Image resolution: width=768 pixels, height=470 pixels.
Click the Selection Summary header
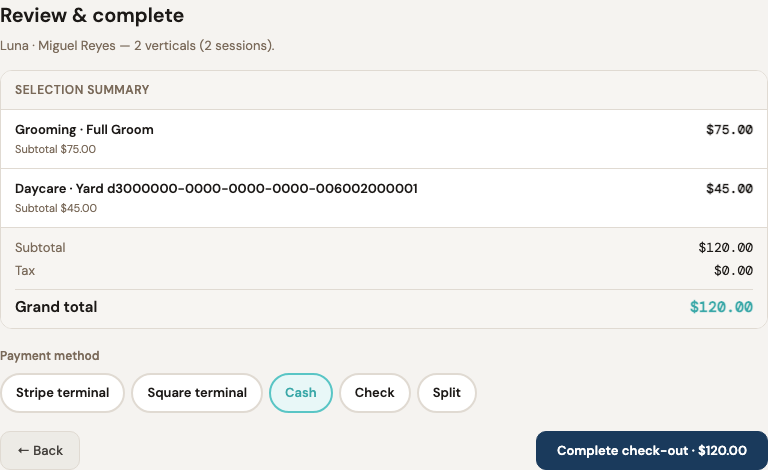coord(82,90)
